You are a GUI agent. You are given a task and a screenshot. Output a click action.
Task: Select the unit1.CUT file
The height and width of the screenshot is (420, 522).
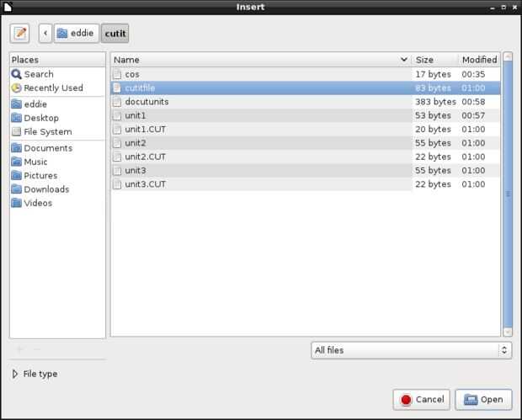(306, 129)
